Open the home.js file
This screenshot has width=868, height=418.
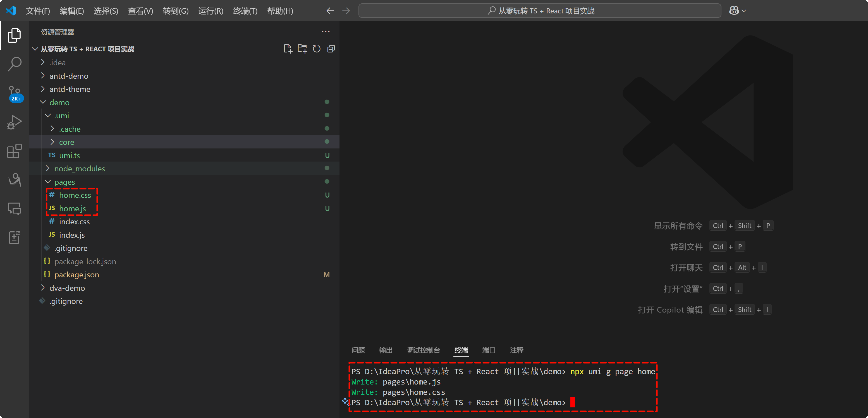pos(184,208)
